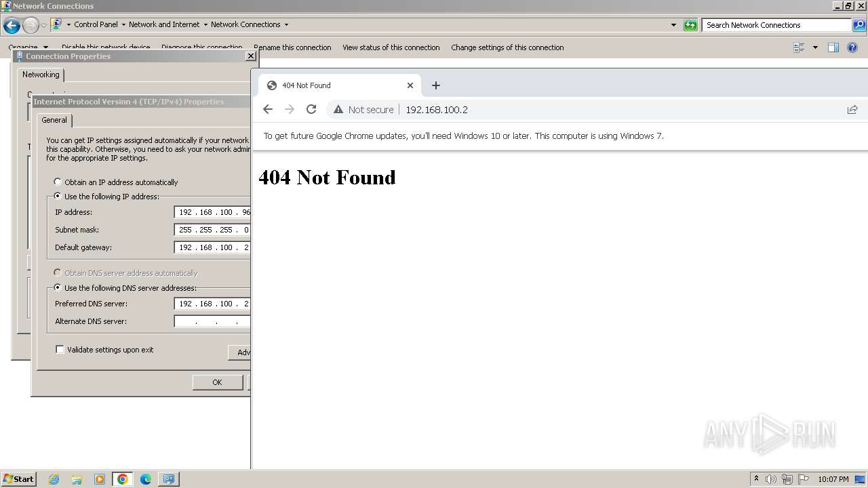Launch Internet Explorer from taskbar
The width and height of the screenshot is (868, 488).
pyautogui.click(x=54, y=479)
